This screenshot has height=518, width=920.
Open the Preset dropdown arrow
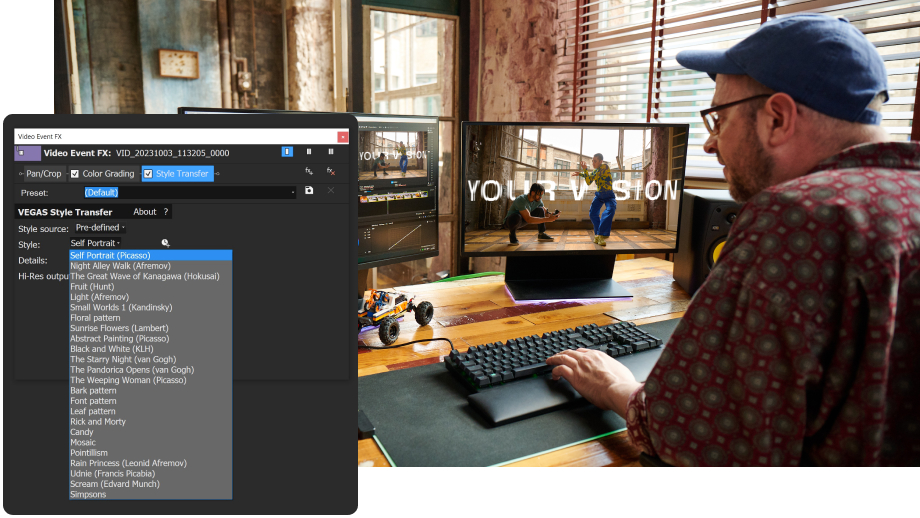pyautogui.click(x=293, y=192)
